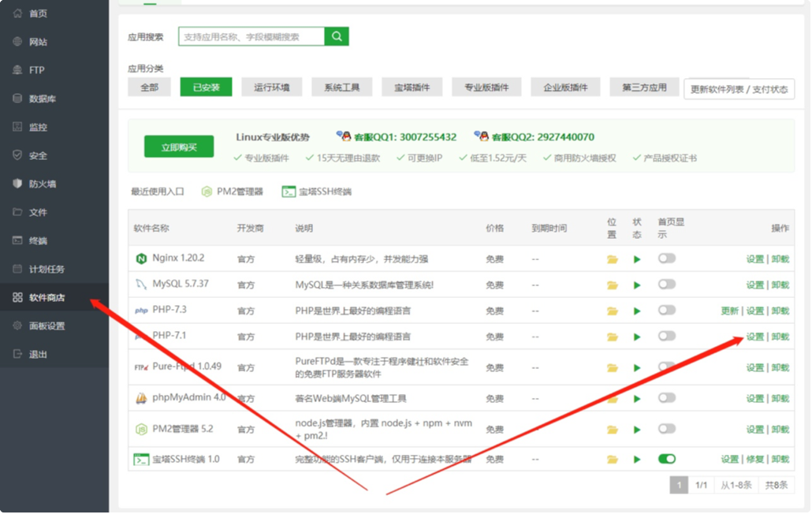Click the 宝塔SSH终端 1.0 row terminal icon

(141, 459)
